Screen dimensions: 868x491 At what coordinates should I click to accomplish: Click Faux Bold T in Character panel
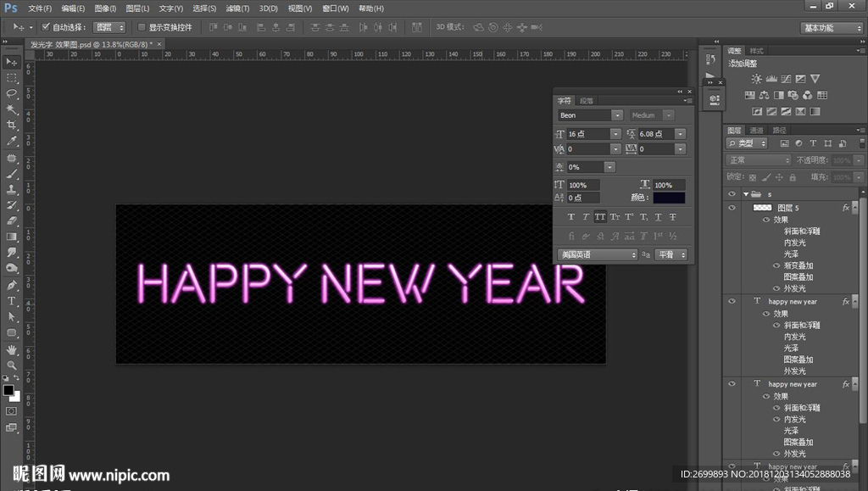pos(571,217)
